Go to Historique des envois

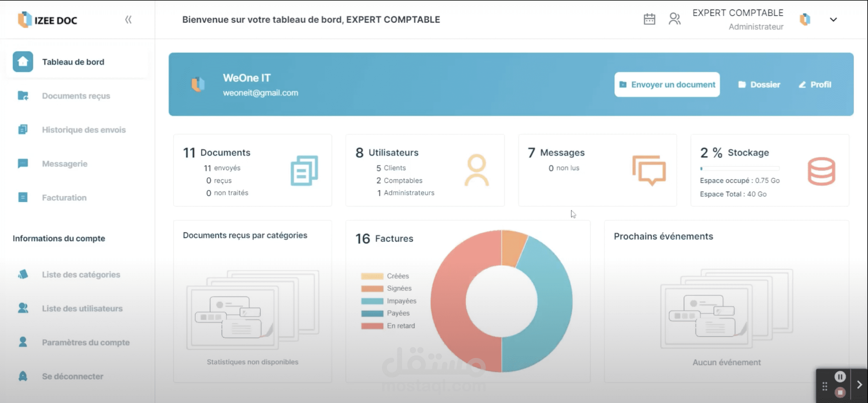pos(84,130)
